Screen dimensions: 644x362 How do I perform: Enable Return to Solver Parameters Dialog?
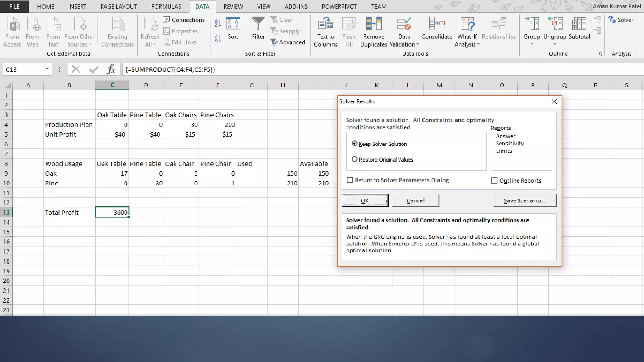click(x=350, y=180)
